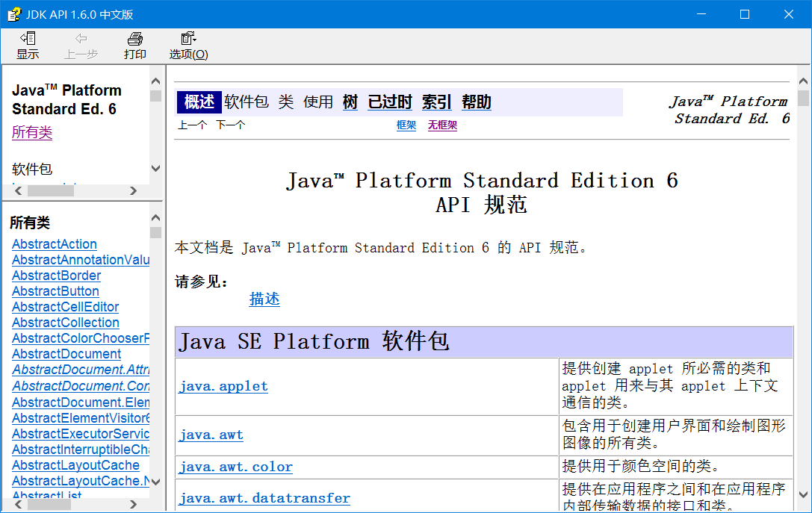812x513 pixels.
Task: Follow the 描述 (Description) link
Action: tap(264, 299)
